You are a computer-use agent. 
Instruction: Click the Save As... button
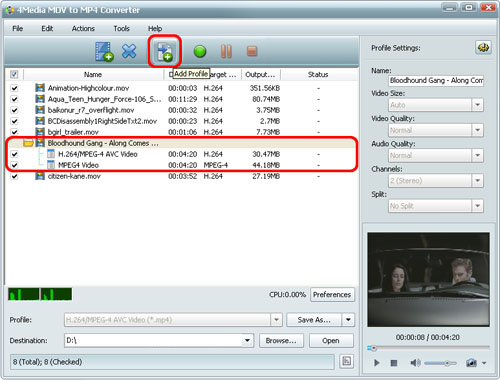(x=314, y=320)
